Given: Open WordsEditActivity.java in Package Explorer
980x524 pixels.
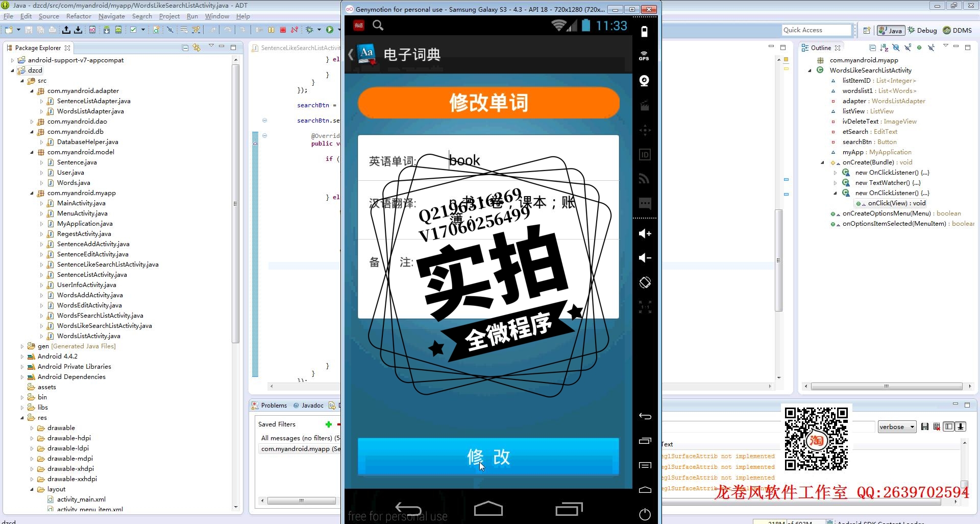Looking at the screenshot, I should click(89, 305).
